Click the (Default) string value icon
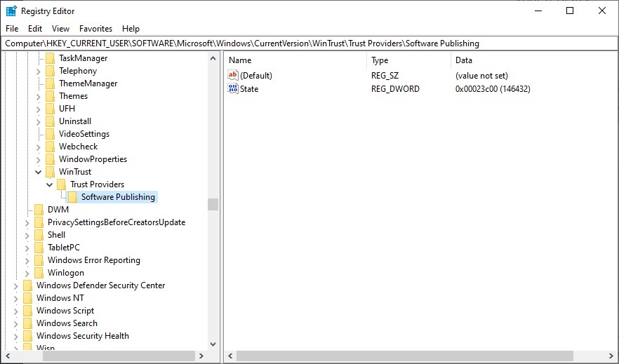 (233, 75)
